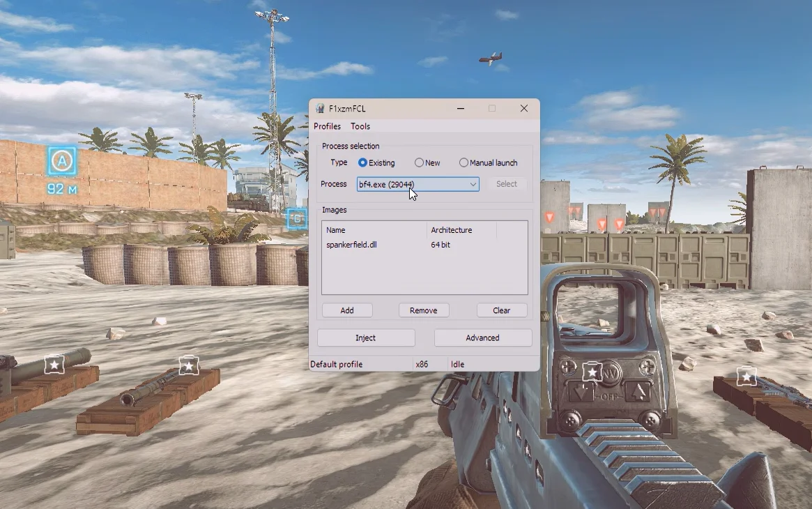812x509 pixels.
Task: Close the F1xzmFCL injector window
Action: [524, 109]
